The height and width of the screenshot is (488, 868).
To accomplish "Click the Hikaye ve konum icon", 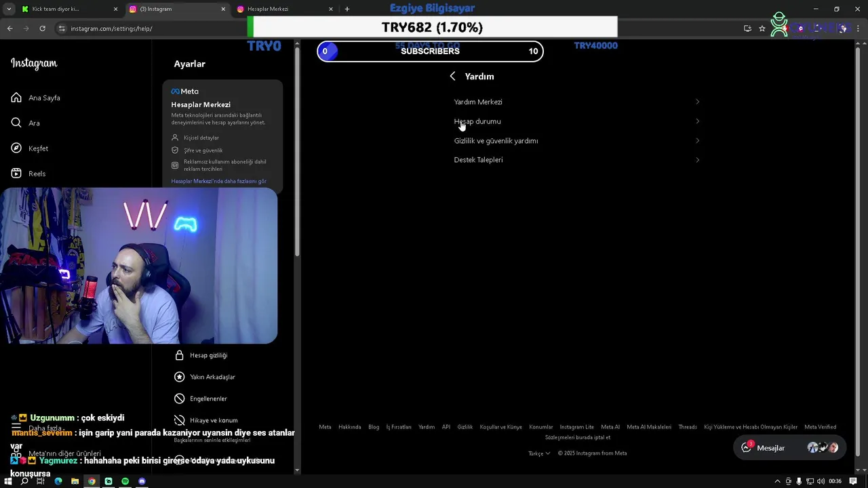I will coord(179,420).
